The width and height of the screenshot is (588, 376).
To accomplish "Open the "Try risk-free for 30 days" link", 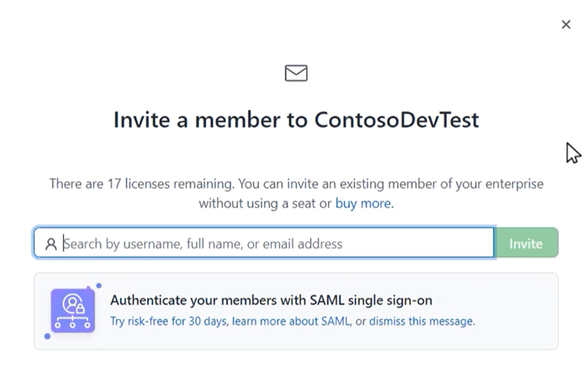I will [x=168, y=321].
